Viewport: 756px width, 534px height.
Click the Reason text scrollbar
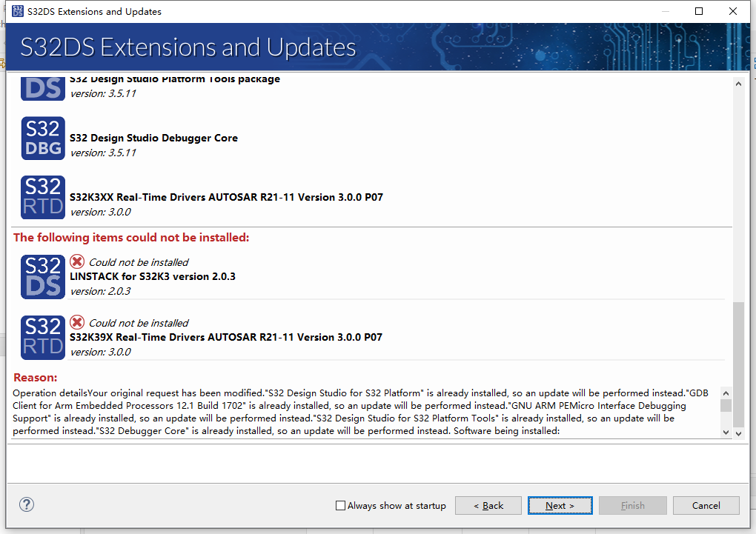(x=727, y=407)
